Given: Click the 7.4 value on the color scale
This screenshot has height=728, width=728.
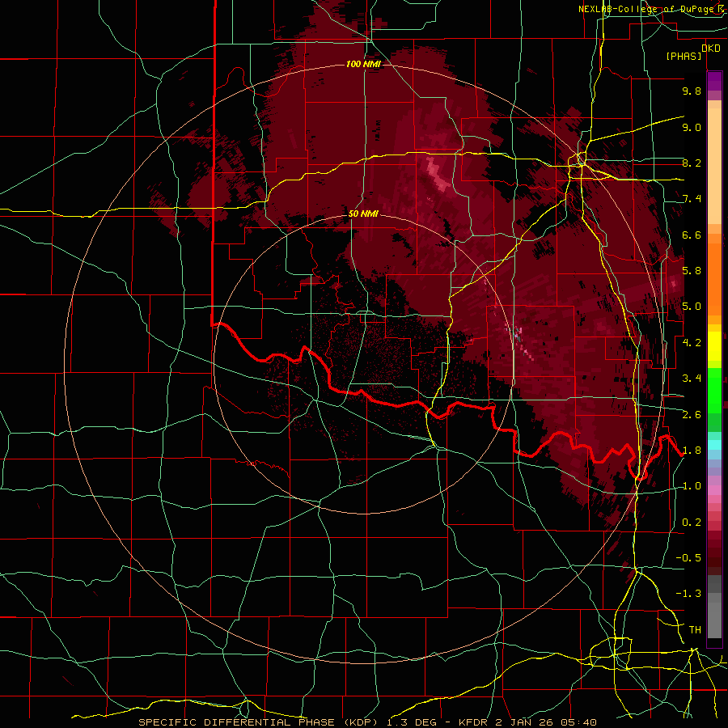Looking at the screenshot, I should coord(692,199).
